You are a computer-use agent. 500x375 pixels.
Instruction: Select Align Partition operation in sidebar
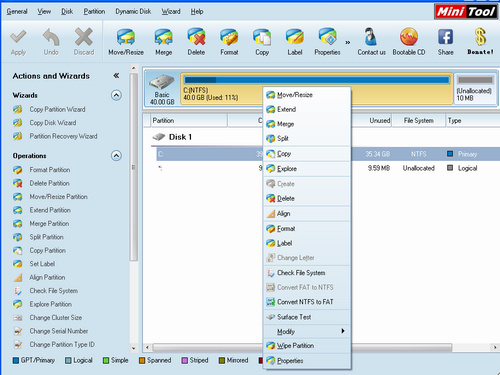[x=47, y=277]
